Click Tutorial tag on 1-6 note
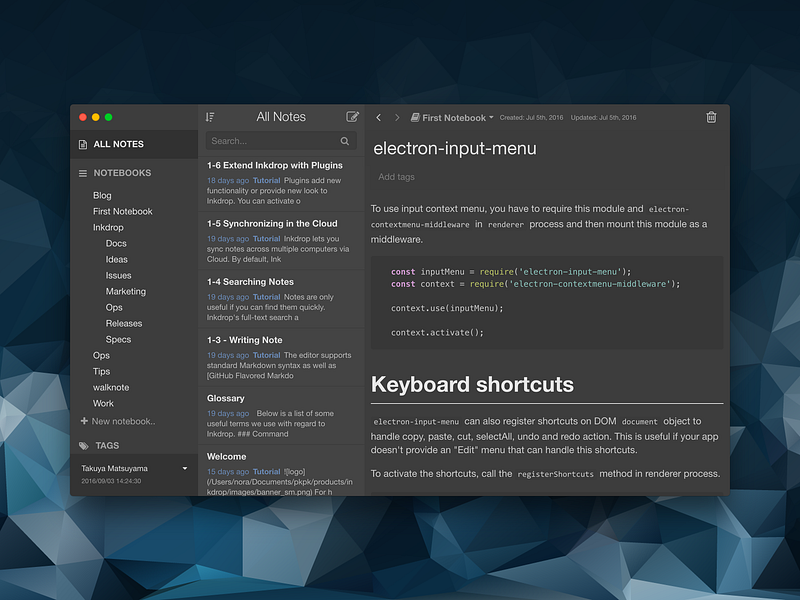Image resolution: width=800 pixels, height=600 pixels. (266, 181)
